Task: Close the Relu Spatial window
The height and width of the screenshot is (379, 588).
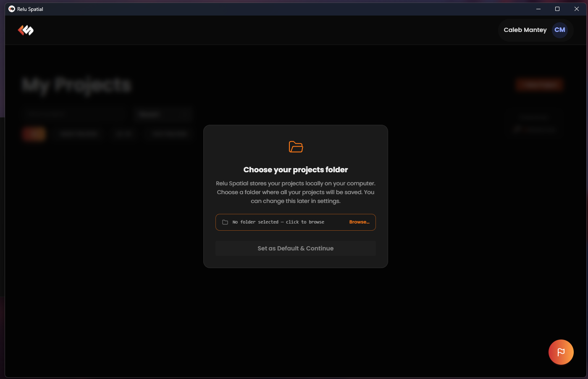Action: (577, 9)
